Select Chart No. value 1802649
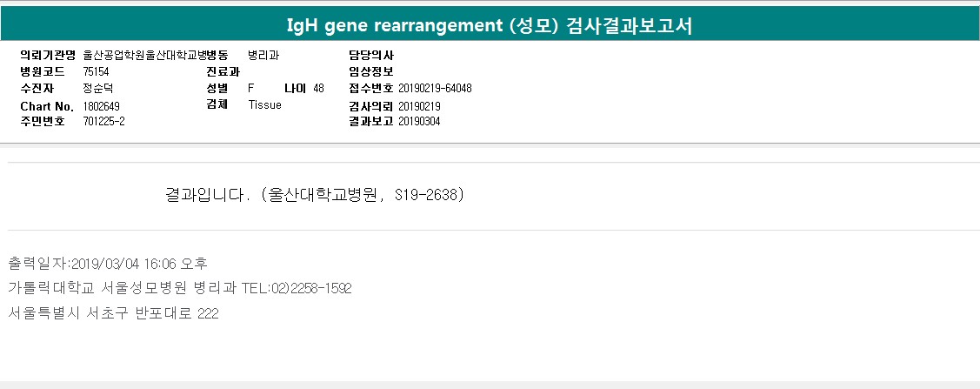 (x=101, y=105)
